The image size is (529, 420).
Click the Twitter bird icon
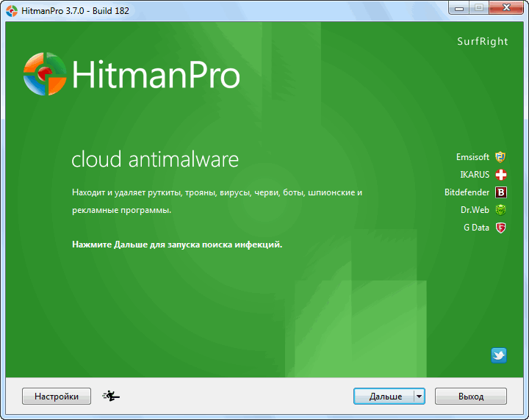pos(499,355)
